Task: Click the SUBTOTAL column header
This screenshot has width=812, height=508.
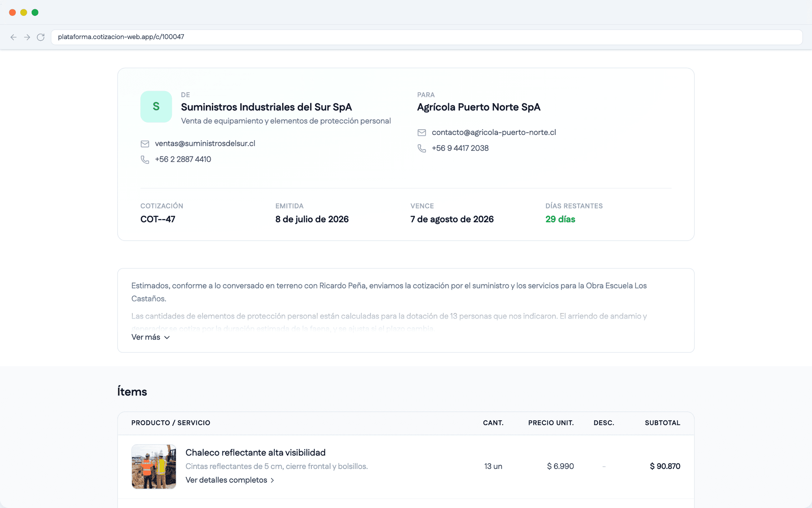Action: (x=663, y=423)
